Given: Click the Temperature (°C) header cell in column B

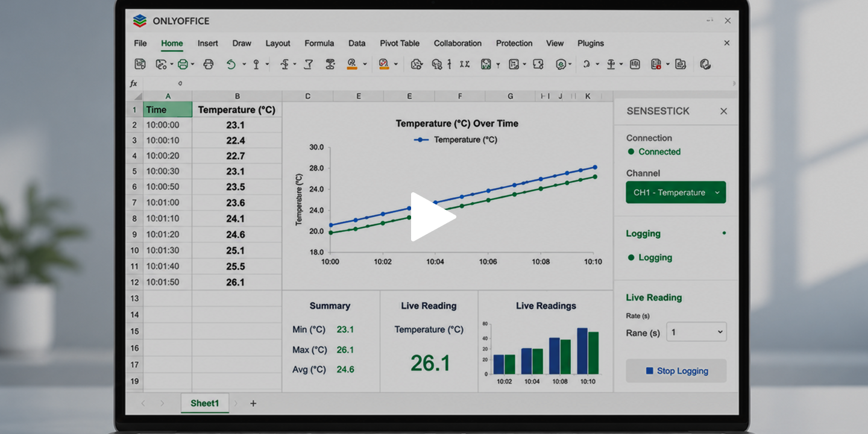Looking at the screenshot, I should [x=237, y=110].
